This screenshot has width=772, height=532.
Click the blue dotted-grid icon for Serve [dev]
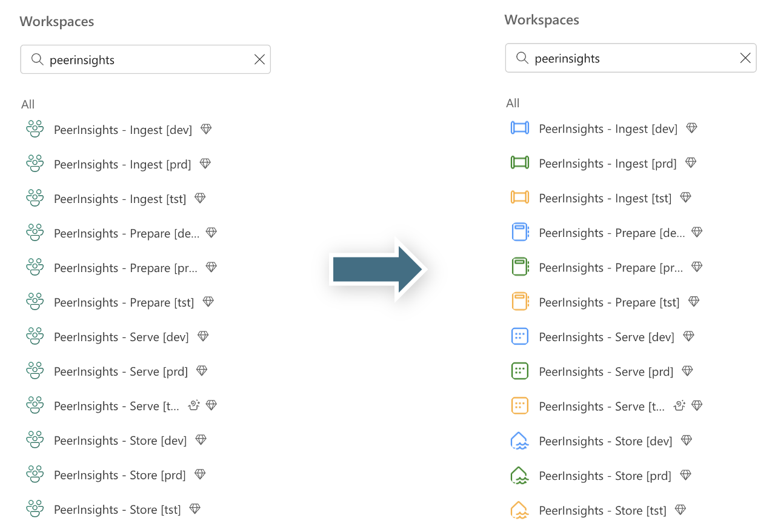tap(520, 336)
